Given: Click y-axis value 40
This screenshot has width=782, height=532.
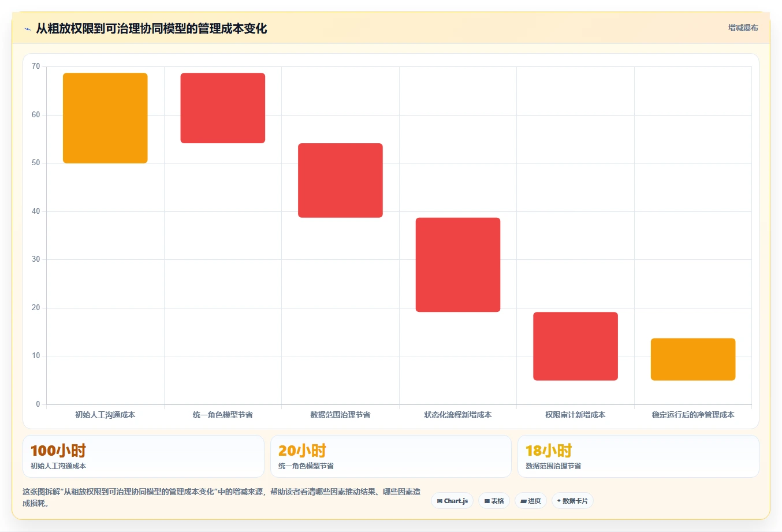Looking at the screenshot, I should [36, 211].
